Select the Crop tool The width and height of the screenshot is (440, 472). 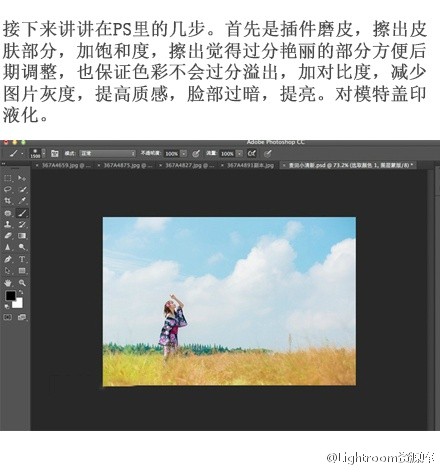(x=8, y=201)
